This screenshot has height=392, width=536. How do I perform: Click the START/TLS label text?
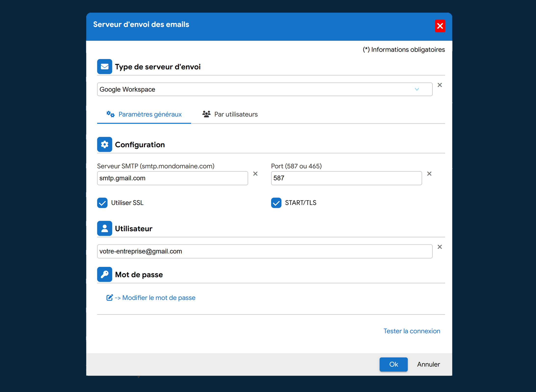(301, 203)
